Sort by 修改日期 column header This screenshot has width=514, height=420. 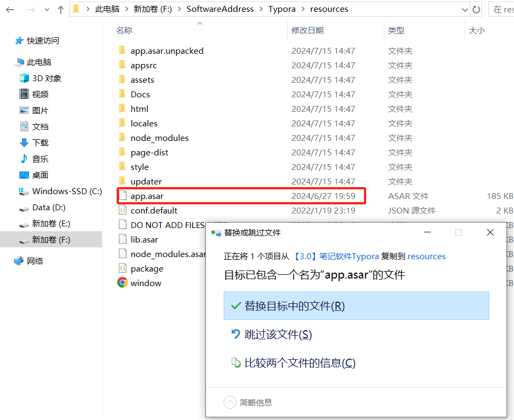click(x=307, y=31)
